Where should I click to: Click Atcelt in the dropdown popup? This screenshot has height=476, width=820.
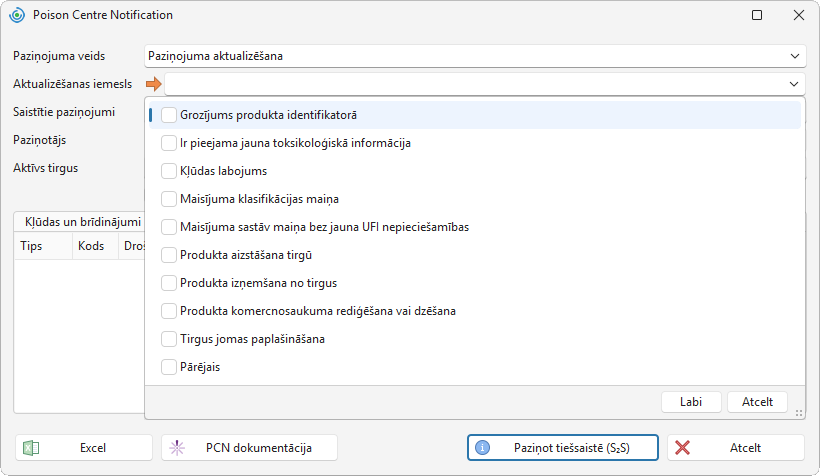click(x=757, y=402)
